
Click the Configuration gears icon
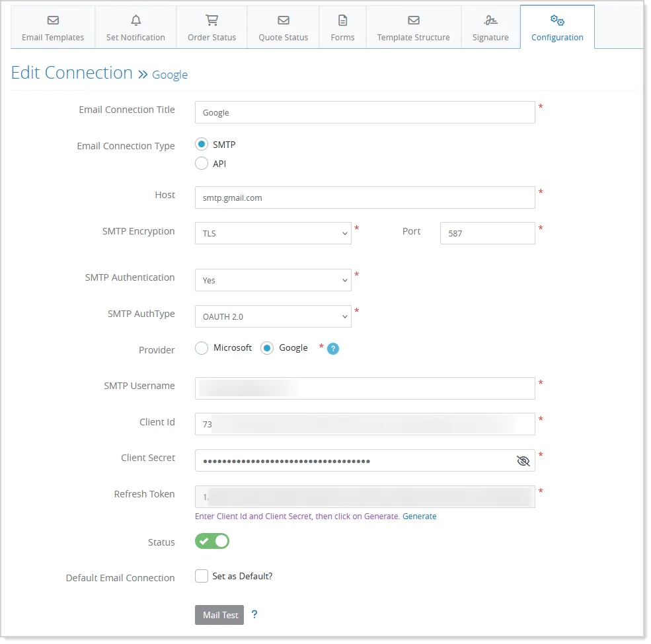[557, 20]
